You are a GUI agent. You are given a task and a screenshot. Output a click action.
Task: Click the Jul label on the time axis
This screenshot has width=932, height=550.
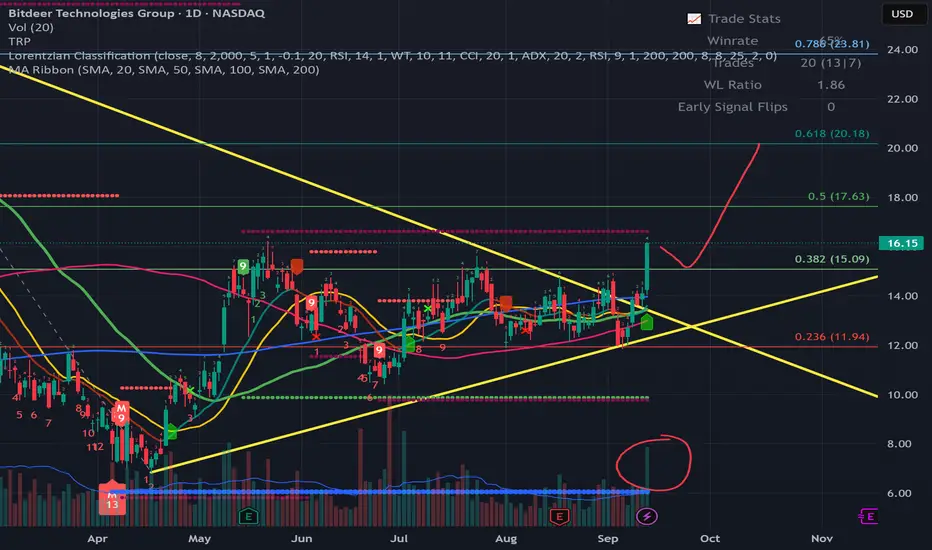click(x=399, y=539)
